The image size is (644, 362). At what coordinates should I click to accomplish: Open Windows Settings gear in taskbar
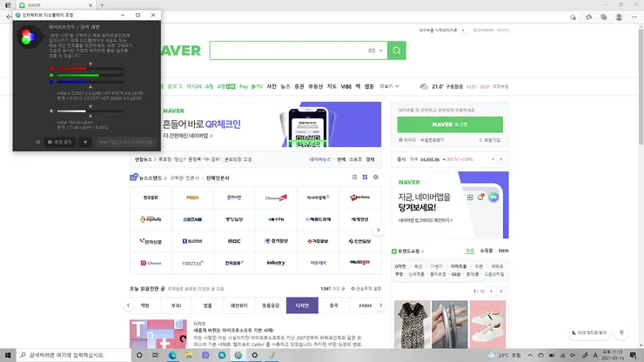[255, 355]
